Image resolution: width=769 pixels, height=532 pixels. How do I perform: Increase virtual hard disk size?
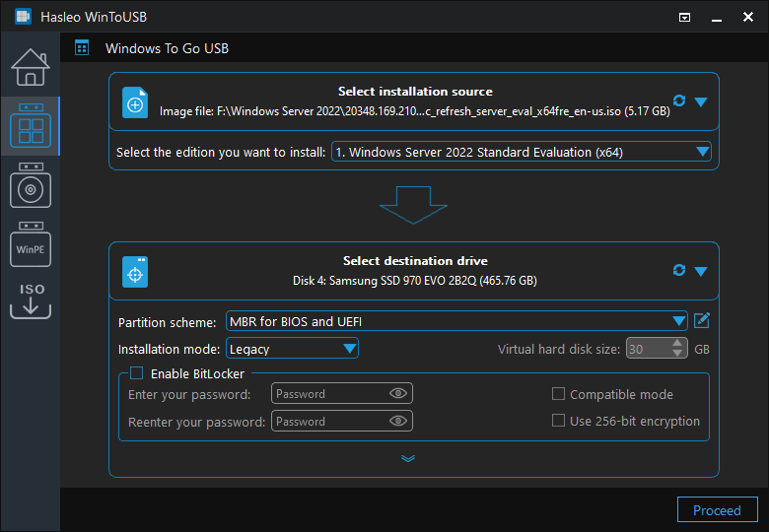677,344
